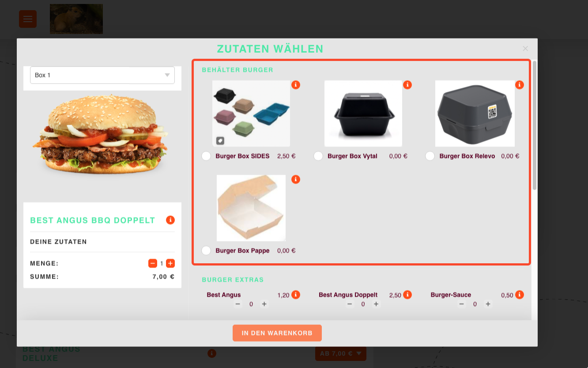Increase Menge with orange plus icon

pos(170,263)
